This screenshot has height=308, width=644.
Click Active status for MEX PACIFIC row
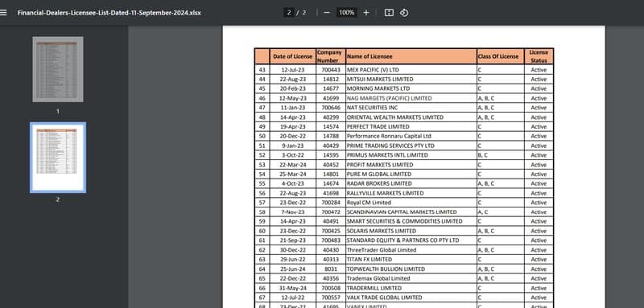tap(539, 70)
